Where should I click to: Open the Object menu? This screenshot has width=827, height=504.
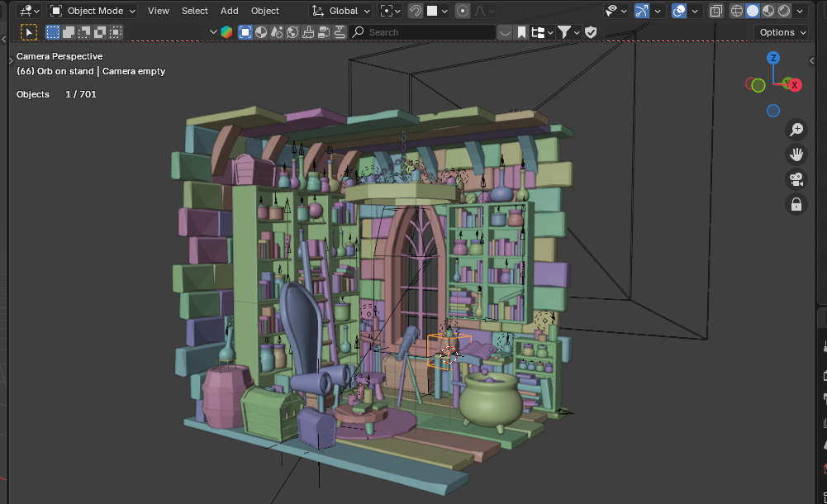point(264,11)
